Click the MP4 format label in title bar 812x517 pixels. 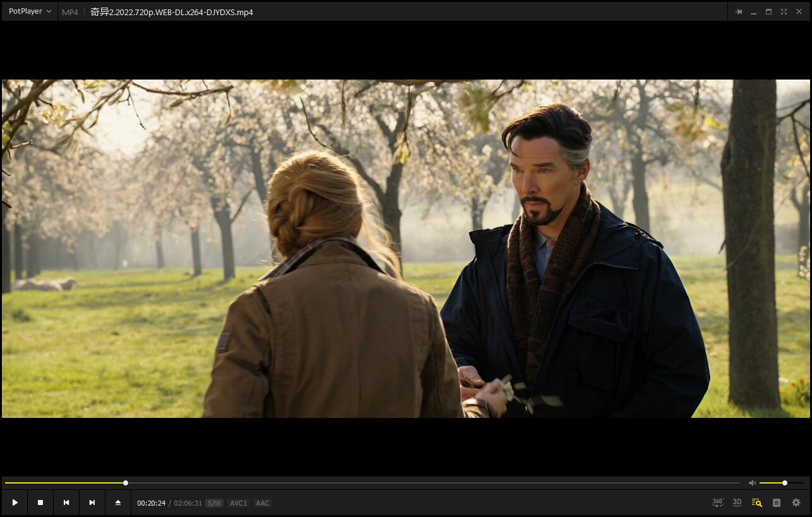click(x=70, y=12)
